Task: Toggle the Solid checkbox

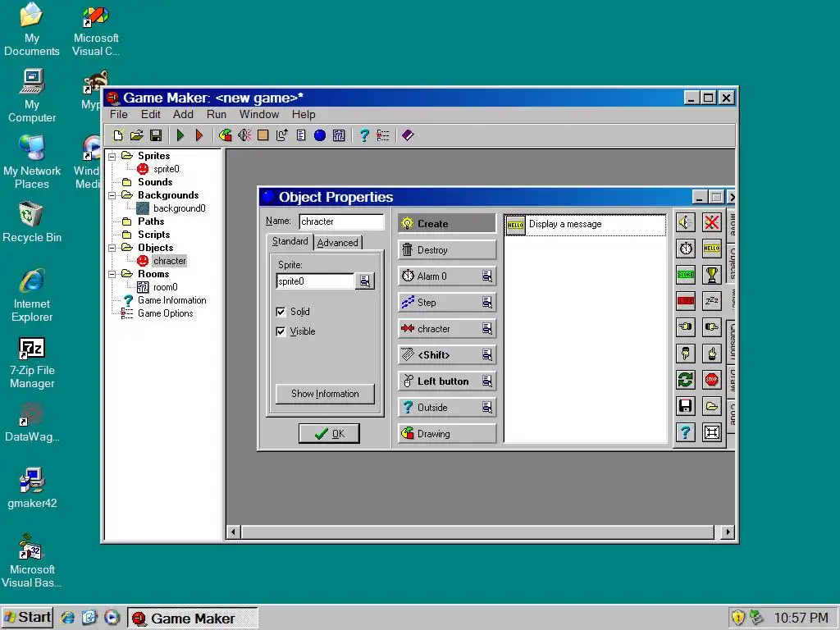Action: [281, 312]
